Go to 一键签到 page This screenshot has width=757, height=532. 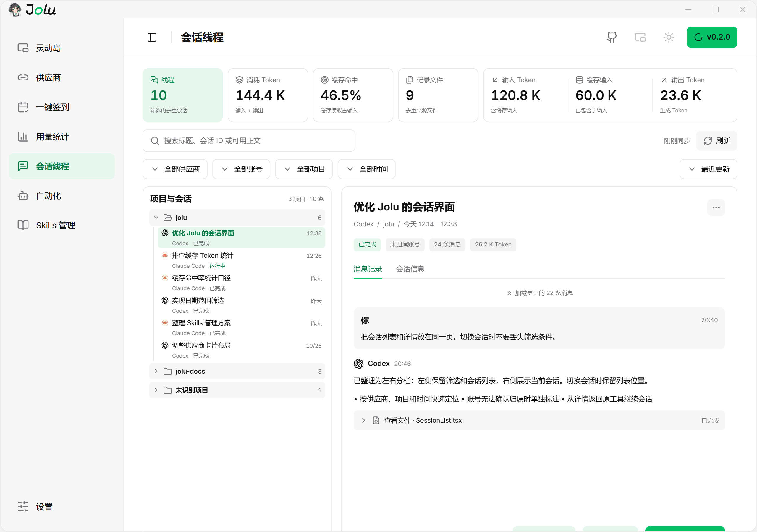62,107
